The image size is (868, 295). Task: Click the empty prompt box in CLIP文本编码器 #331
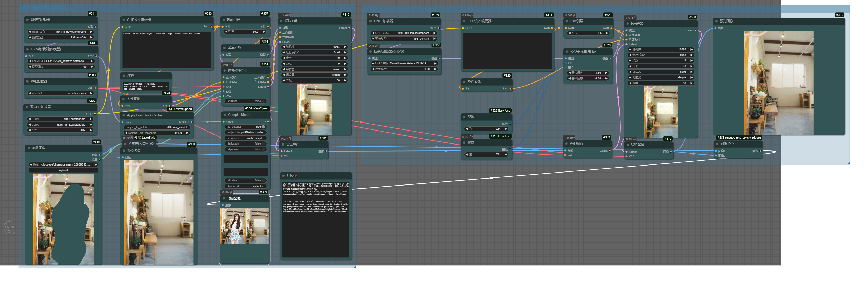coord(507,51)
